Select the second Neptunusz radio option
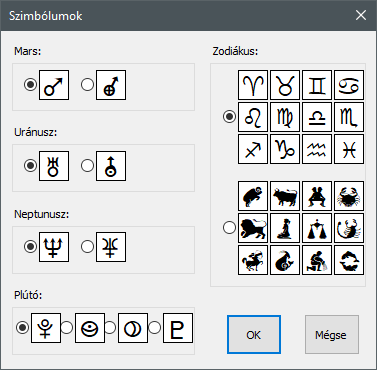Image resolution: width=377 pixels, height=370 pixels. point(87,247)
